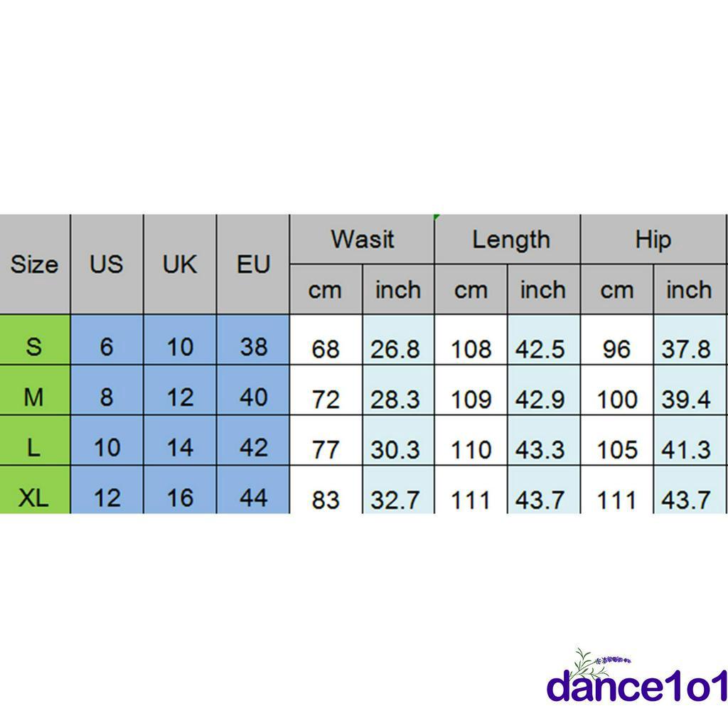Click the length 43.3 inch cell
This screenshot has height=728, width=728.
coord(543,449)
